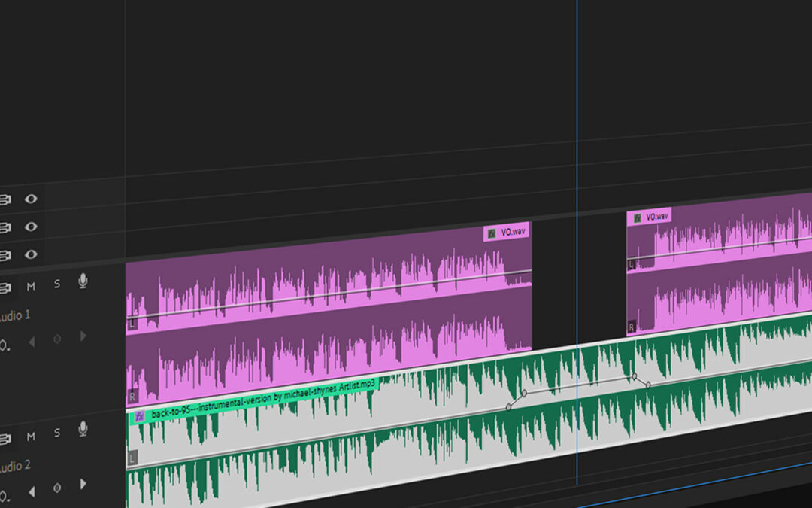Viewport: 812px width, 508px height.
Task: Add-remove keyframe button on Audio 2
Action: 57,488
